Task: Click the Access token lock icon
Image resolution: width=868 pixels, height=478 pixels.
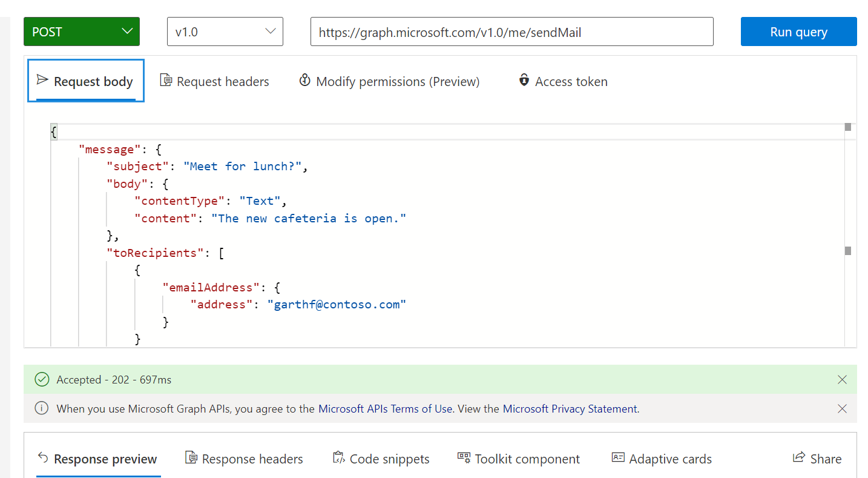Action: pyautogui.click(x=524, y=80)
